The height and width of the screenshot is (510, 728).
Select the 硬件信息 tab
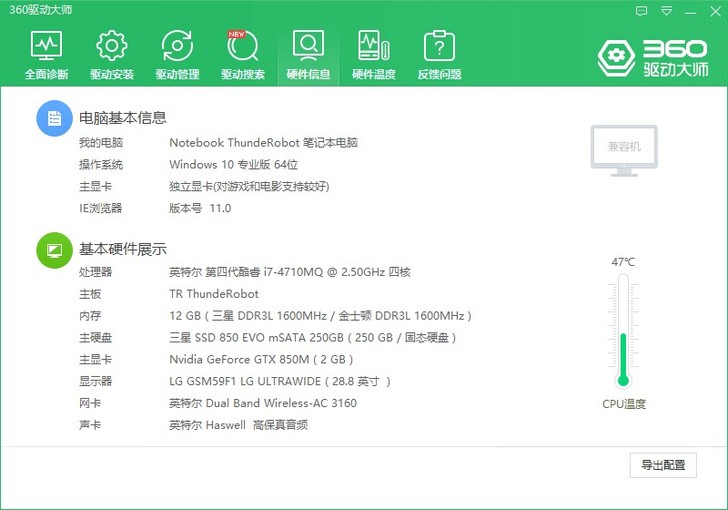tap(308, 55)
